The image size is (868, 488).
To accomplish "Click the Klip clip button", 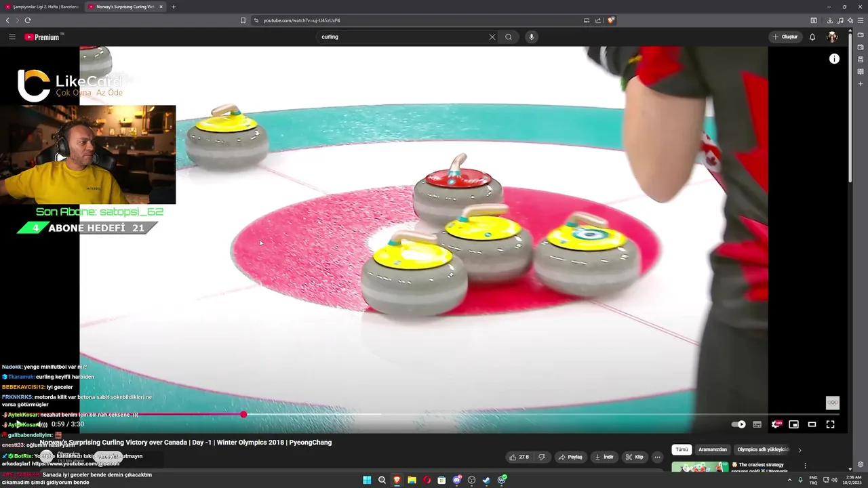I will tap(634, 457).
